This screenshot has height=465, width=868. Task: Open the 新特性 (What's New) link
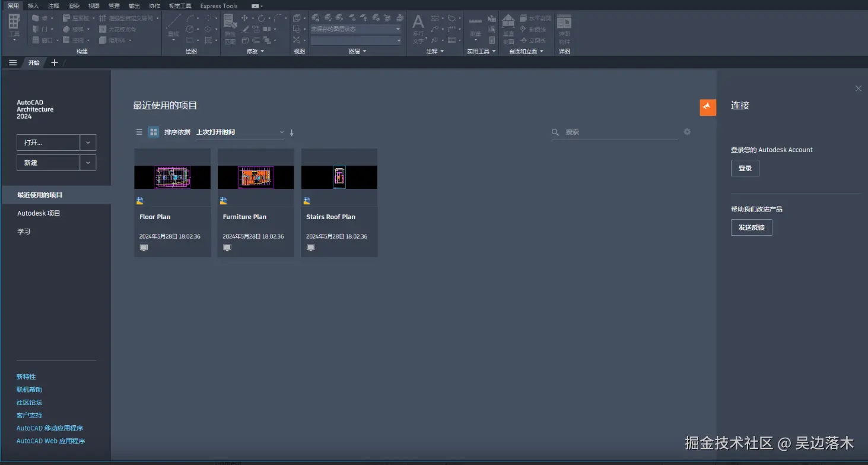tap(26, 377)
